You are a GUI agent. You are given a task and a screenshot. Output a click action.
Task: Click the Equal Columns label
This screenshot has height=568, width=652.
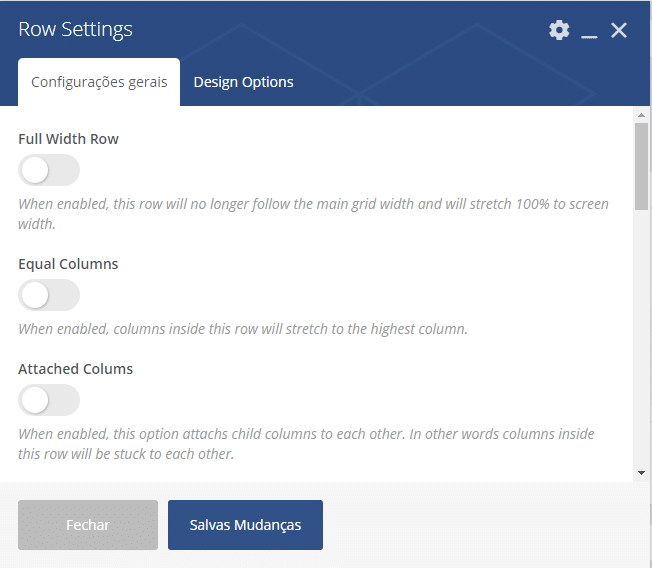pyautogui.click(x=68, y=264)
